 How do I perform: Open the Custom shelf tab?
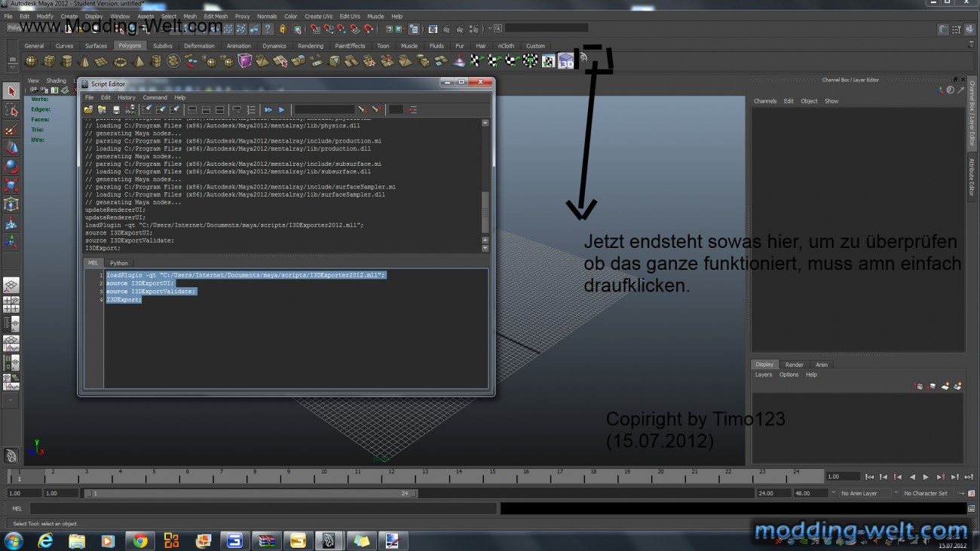pyautogui.click(x=535, y=46)
